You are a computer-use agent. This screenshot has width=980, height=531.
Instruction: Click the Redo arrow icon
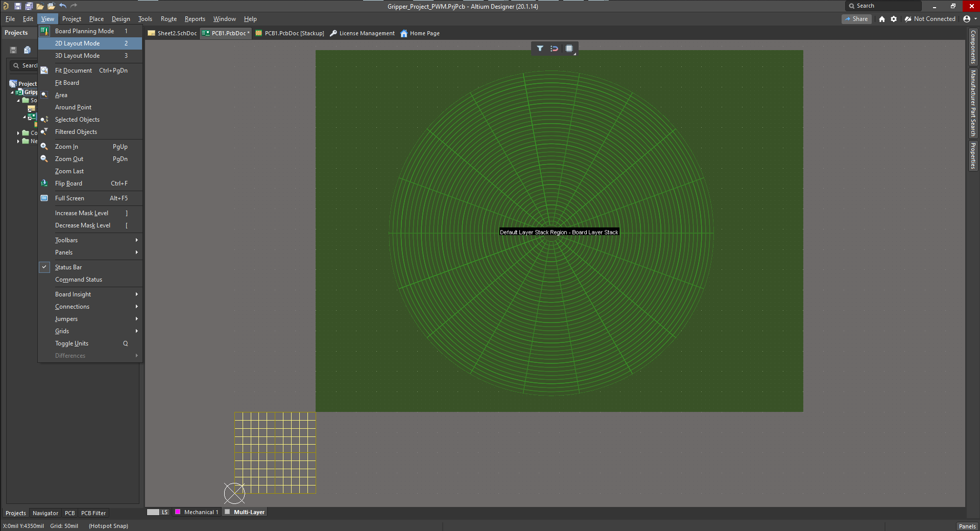74,6
